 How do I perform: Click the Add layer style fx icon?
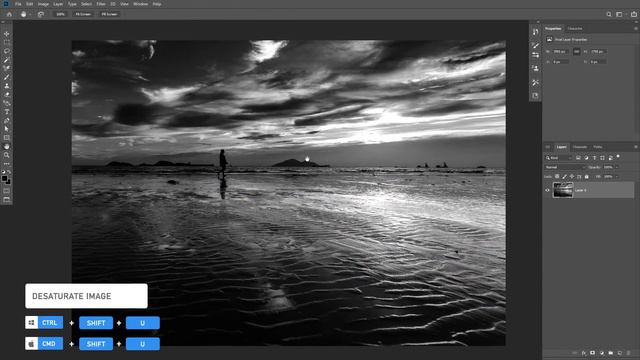[584, 353]
